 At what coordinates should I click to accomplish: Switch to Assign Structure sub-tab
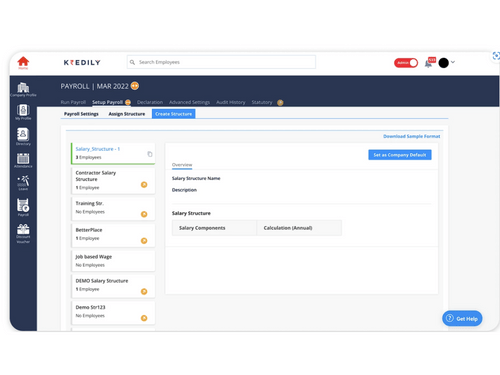coord(127,114)
